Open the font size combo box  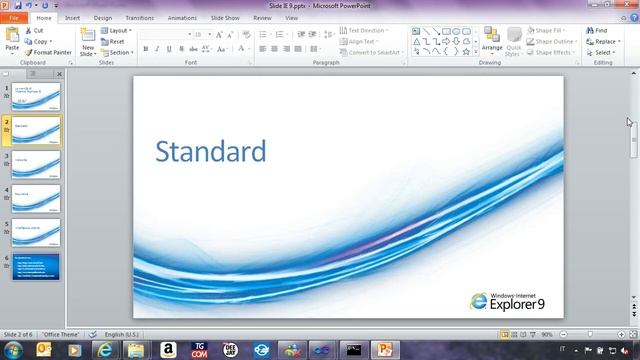pyautogui.click(x=202, y=35)
